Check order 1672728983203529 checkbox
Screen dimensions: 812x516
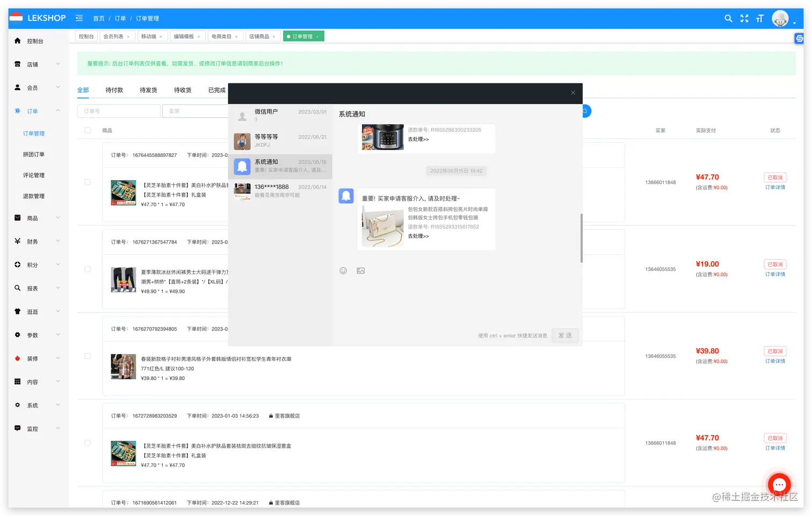(88, 443)
